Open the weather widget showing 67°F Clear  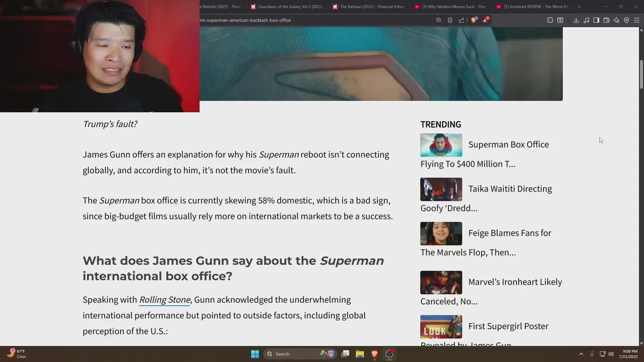click(17, 354)
